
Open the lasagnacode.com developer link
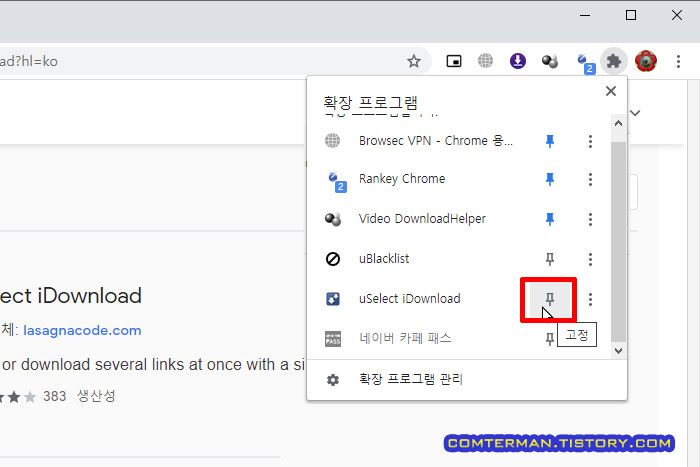click(x=82, y=330)
